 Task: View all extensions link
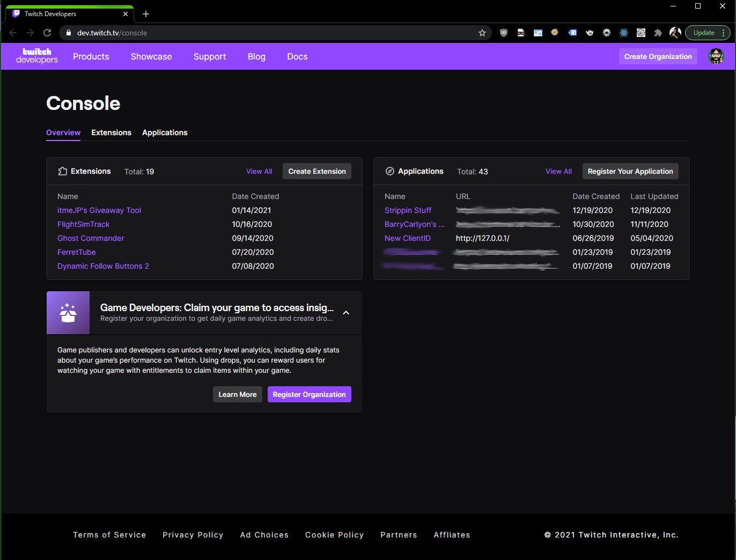coord(259,171)
